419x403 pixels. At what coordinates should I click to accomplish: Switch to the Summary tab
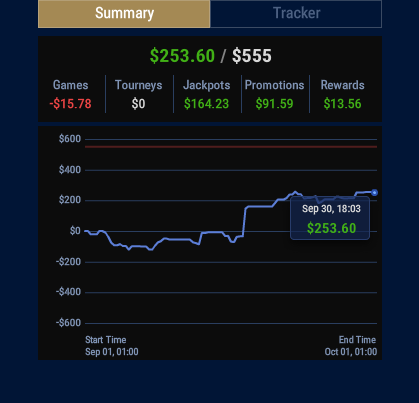(124, 14)
